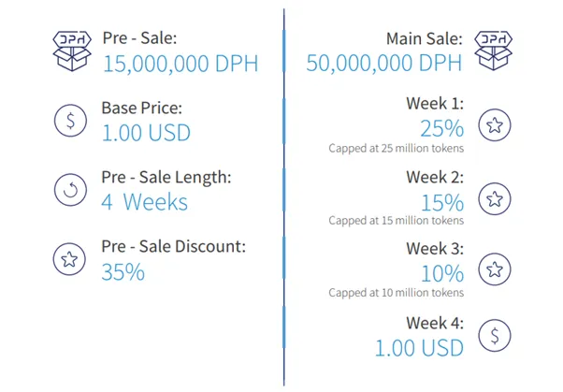Click the star icon next to Week 3
Viewport: 563px width, 392px height.
495,269
